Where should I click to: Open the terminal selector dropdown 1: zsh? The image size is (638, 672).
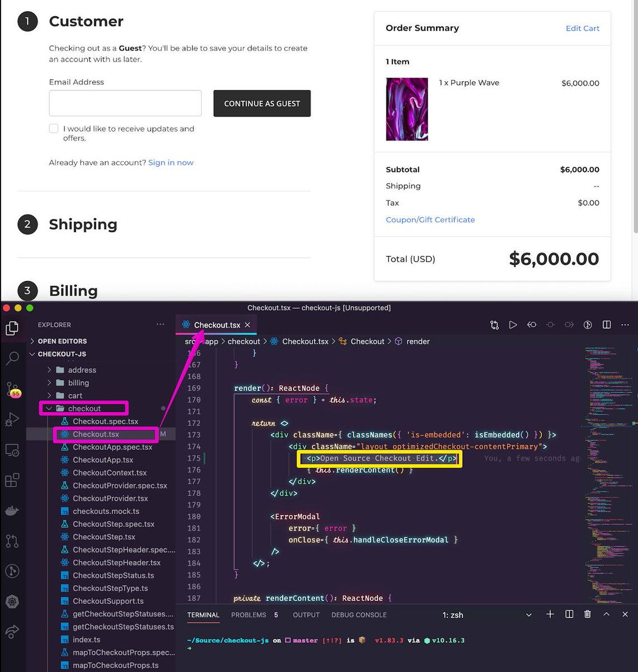(x=486, y=615)
